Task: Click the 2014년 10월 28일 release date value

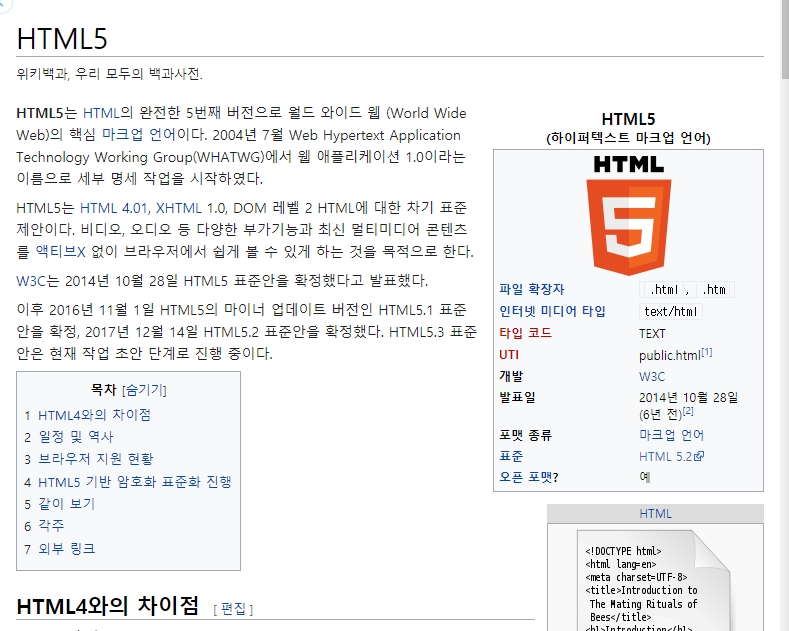Action: 688,398
